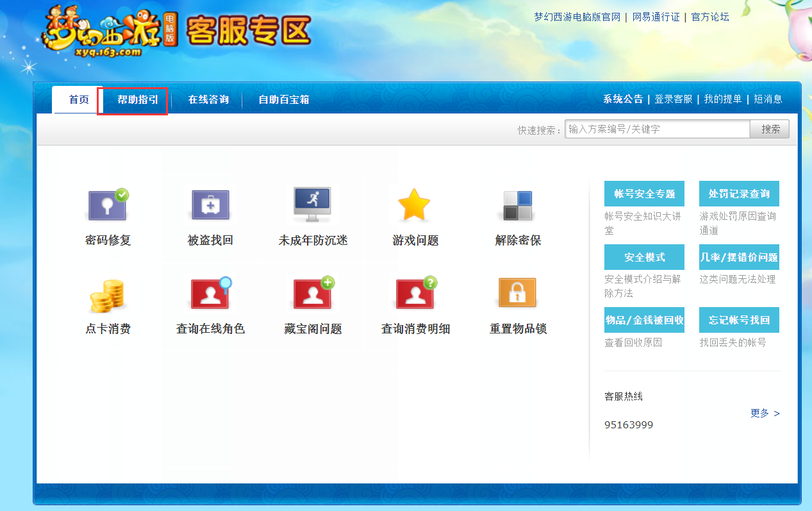Open the 处罚记录查询 button
812x511 pixels.
click(739, 194)
